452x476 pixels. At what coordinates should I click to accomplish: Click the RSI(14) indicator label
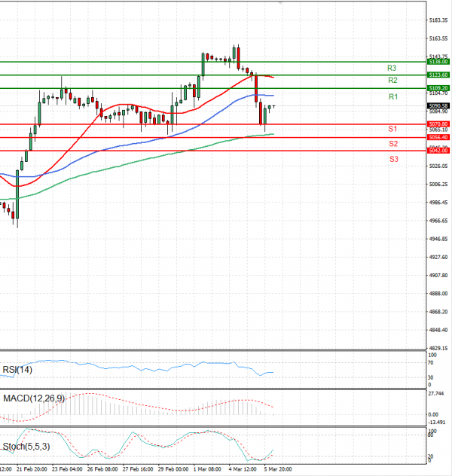pyautogui.click(x=17, y=370)
